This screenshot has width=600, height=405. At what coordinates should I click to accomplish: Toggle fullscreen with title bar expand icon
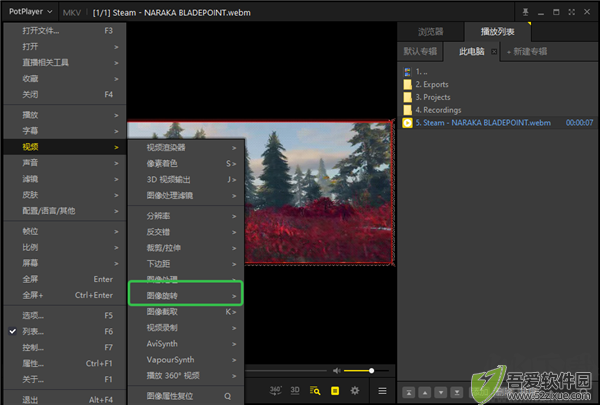pos(572,12)
